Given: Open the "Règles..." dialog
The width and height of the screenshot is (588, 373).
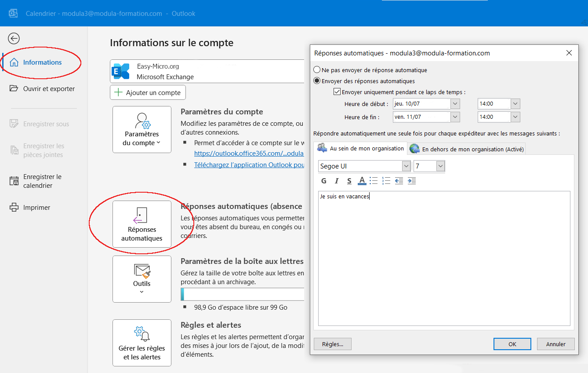Looking at the screenshot, I should (332, 344).
